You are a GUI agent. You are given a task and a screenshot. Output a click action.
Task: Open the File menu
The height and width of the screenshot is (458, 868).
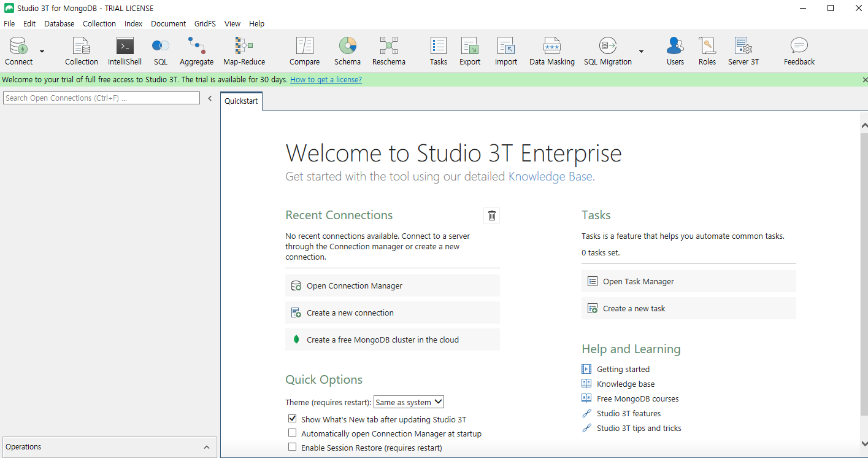(x=9, y=23)
